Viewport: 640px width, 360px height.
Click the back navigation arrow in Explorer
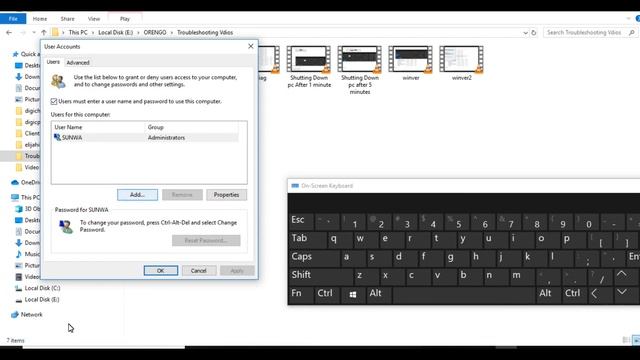9,32
